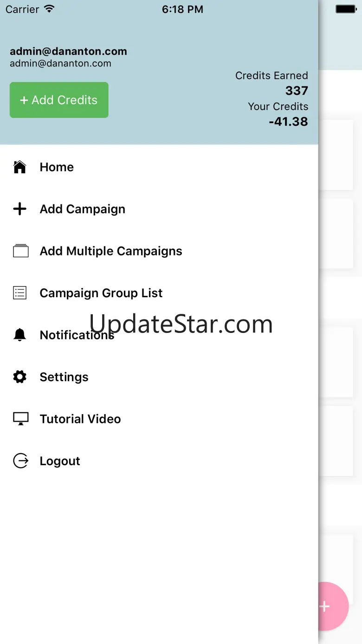
Task: Tap the -41.38 credits balance
Action: tap(288, 122)
